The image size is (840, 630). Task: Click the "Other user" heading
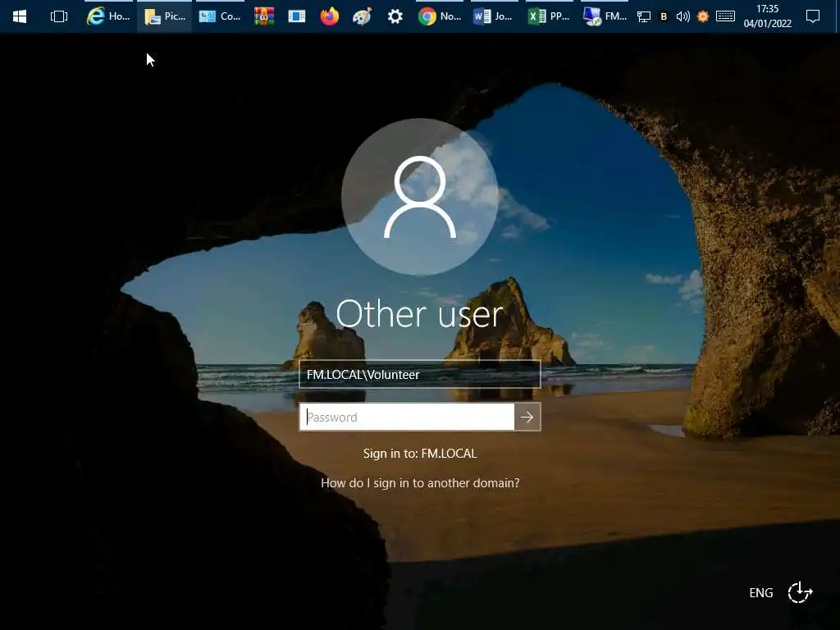(x=420, y=313)
